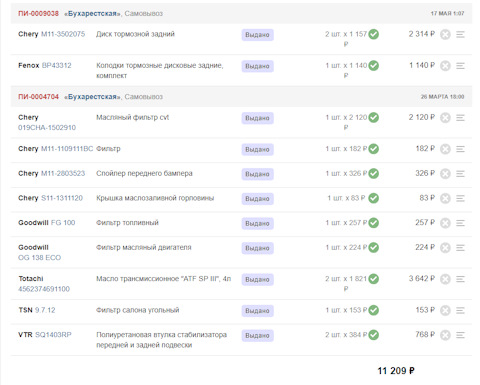Click Выдано status badge for Масляный фильтр cvt
The image size is (480, 385).
258,118
